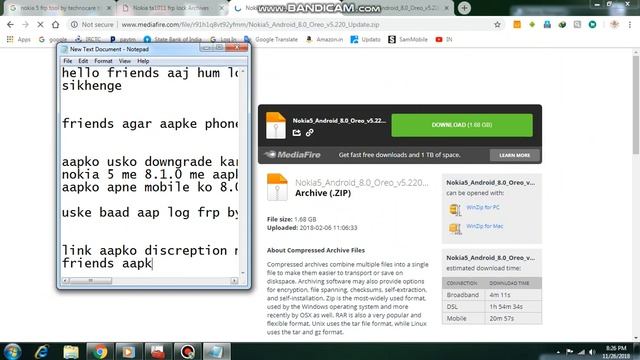This screenshot has height=360, width=640.
Task: Open the Chrome home page icon
Action: pyautogui.click(x=56, y=24)
